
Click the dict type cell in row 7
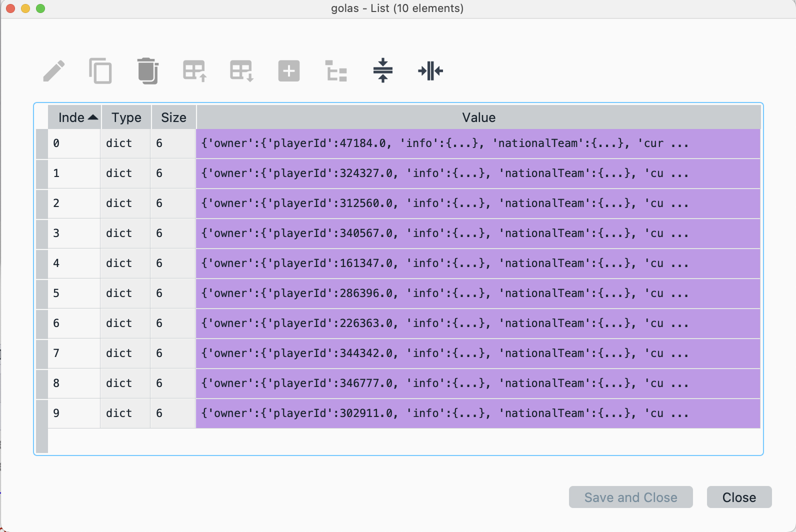[125, 353]
